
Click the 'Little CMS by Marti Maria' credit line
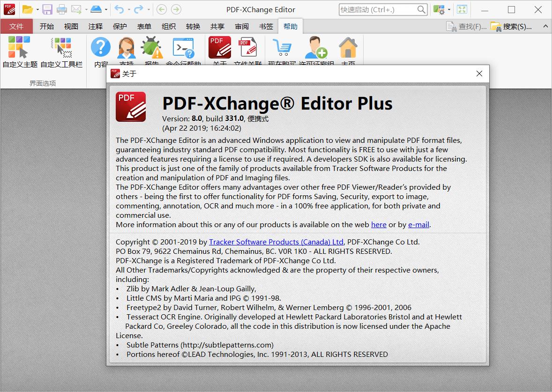[x=204, y=298]
